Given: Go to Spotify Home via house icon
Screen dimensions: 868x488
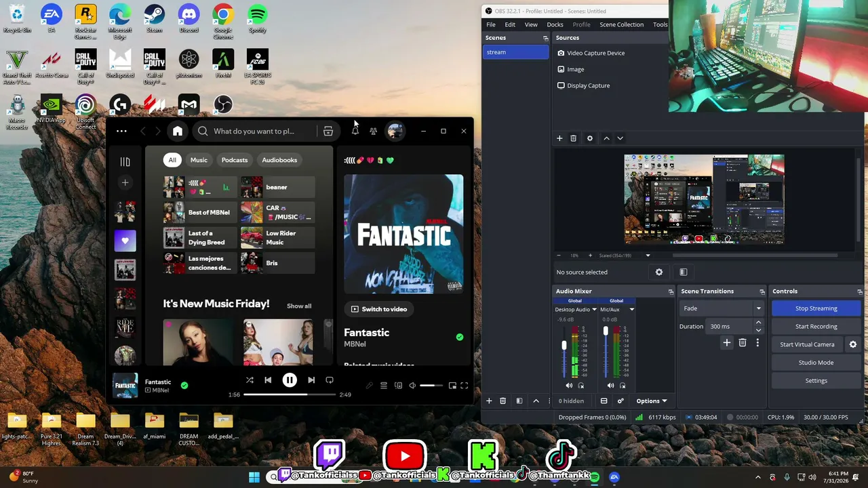Looking at the screenshot, I should pyautogui.click(x=178, y=131).
